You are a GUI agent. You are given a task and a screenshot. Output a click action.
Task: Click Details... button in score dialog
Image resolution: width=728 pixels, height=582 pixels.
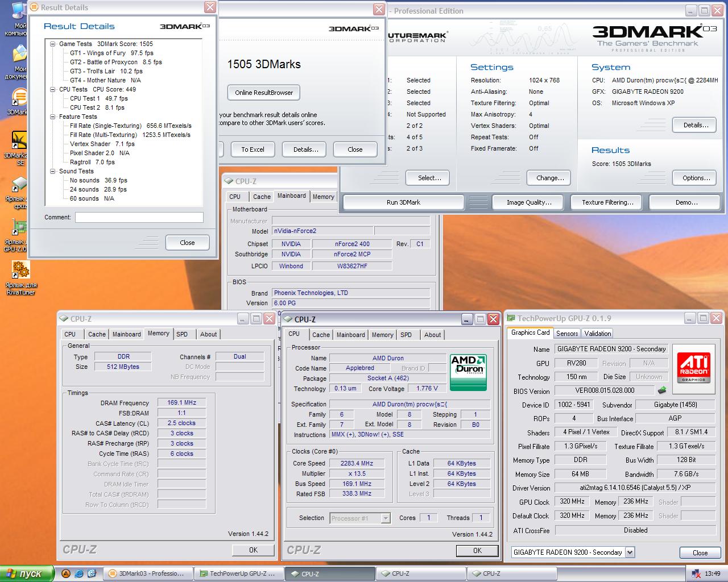[x=305, y=149]
